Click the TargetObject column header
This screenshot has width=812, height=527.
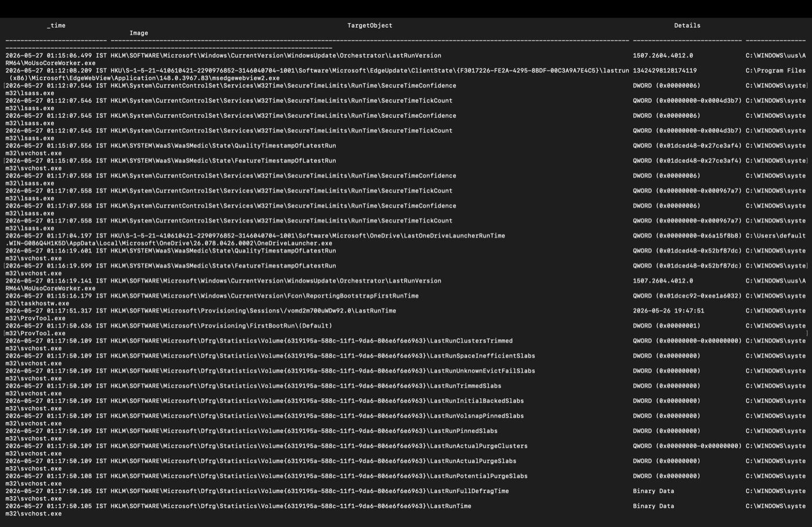tap(369, 26)
